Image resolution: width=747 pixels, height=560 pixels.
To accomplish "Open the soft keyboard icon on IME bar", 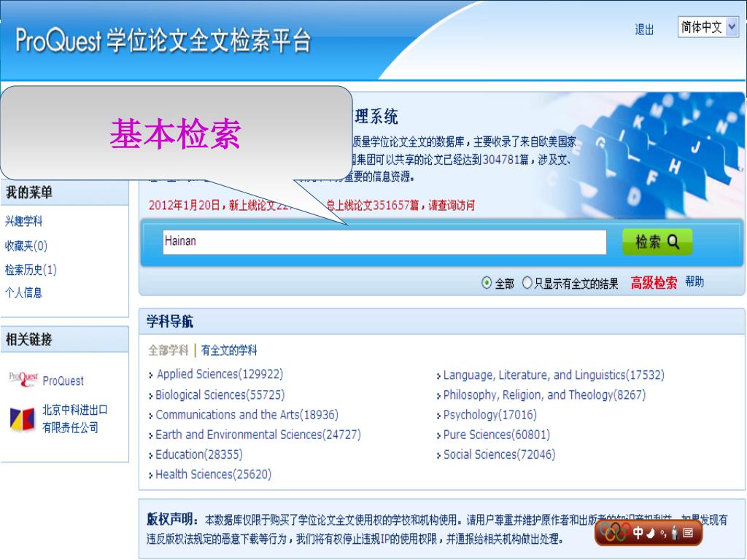I will pos(688,532).
